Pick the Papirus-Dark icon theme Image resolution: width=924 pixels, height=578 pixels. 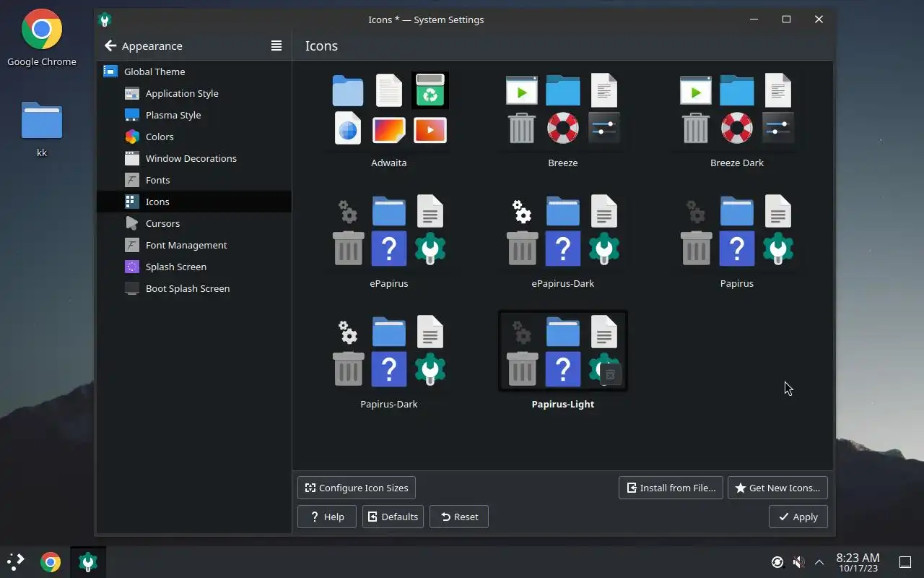(389, 351)
